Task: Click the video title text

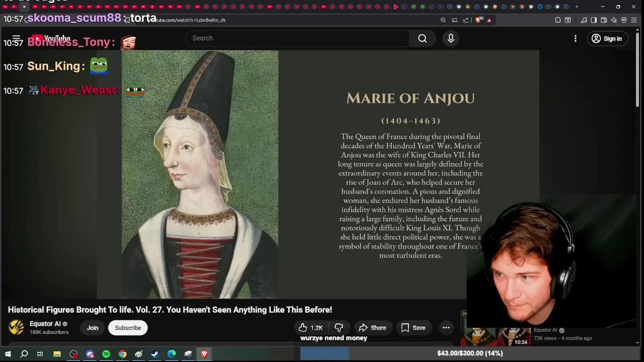Action: point(170,310)
